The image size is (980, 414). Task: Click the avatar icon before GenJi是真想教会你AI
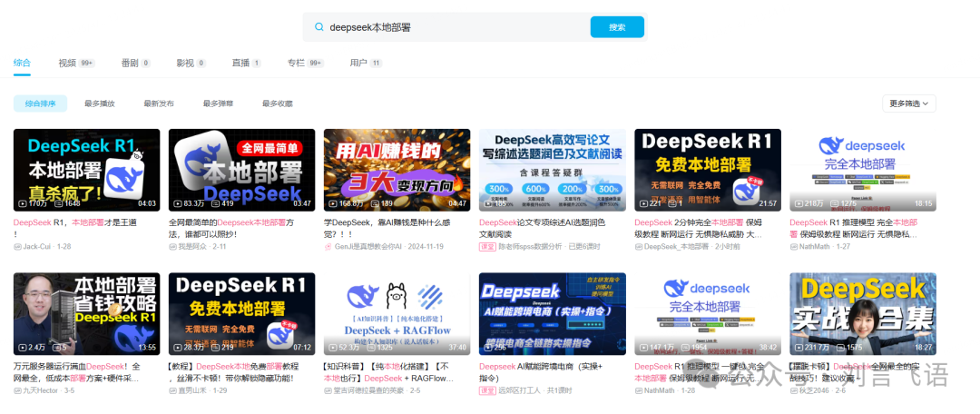(328, 246)
